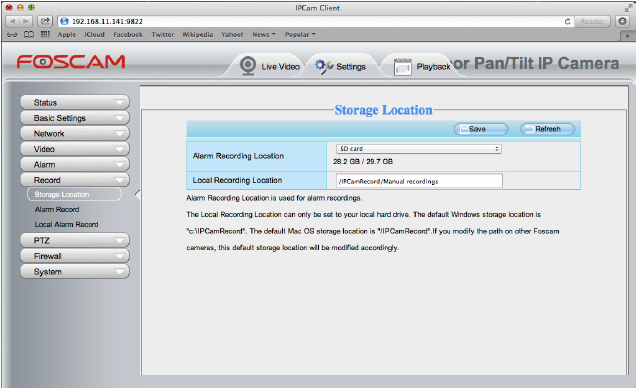Expand the PTZ menu section

coord(75,241)
